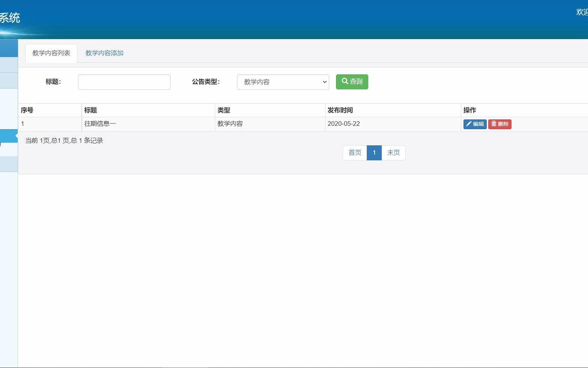Select the 往期信息一 title cell
This screenshot has width=588, height=368.
click(148, 124)
